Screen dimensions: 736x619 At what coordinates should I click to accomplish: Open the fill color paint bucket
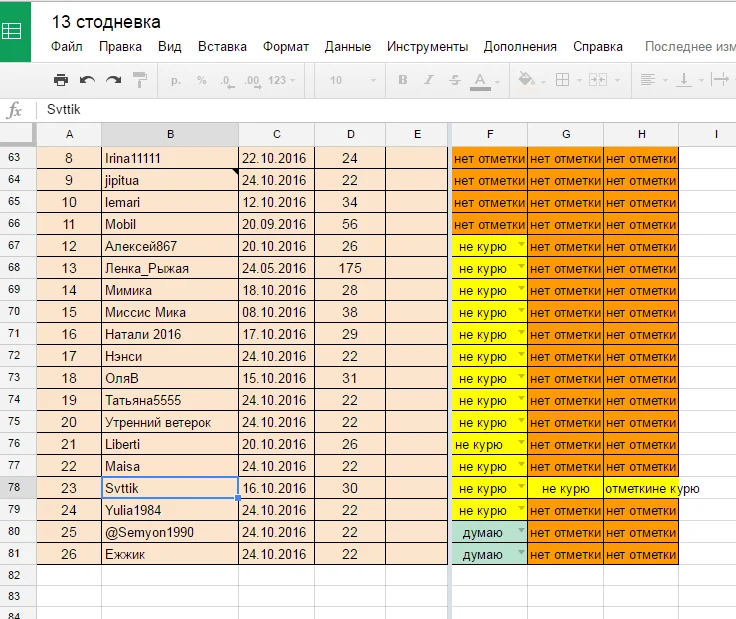(526, 80)
